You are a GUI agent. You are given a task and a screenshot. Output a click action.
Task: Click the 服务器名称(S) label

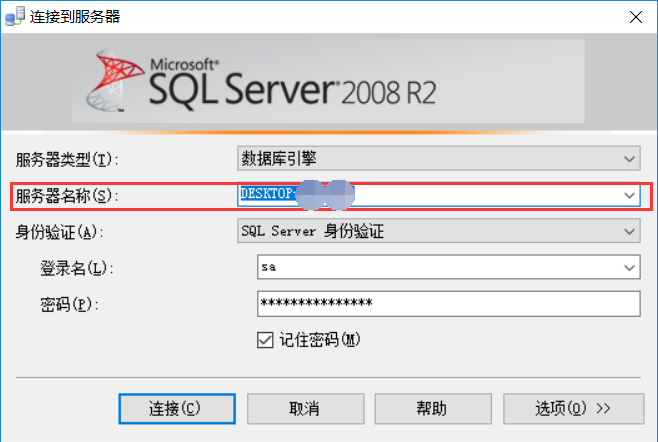[x=67, y=196]
